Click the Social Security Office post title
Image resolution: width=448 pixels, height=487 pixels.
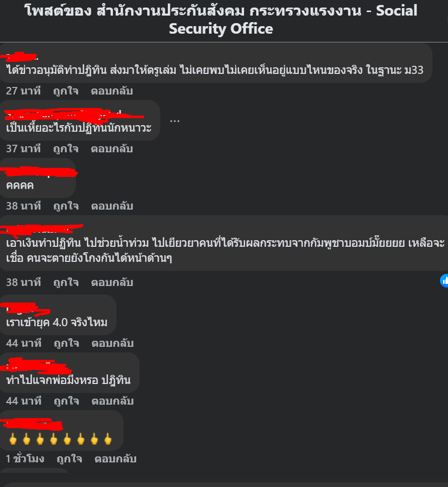(x=221, y=20)
